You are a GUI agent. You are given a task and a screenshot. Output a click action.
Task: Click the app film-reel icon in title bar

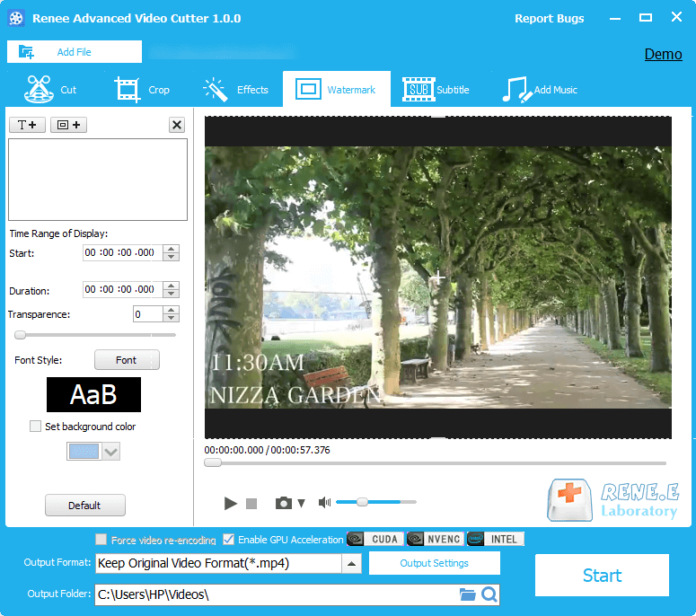pos(16,18)
